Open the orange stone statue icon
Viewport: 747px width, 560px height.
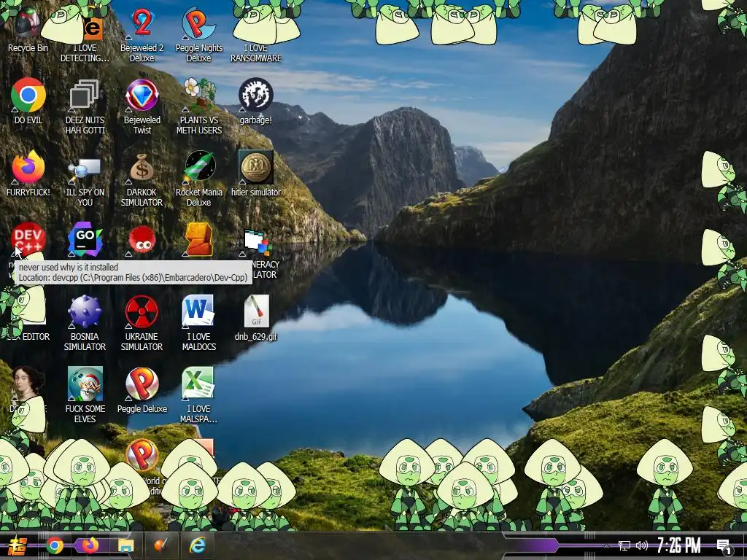(x=199, y=239)
